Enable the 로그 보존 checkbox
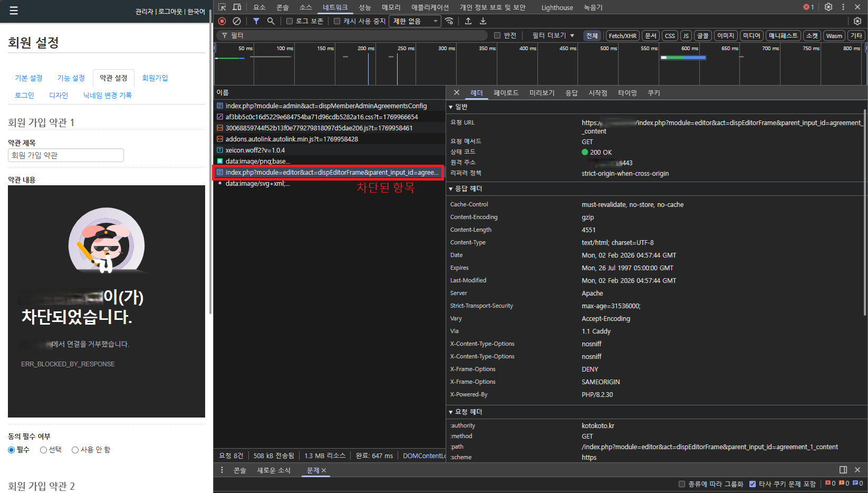868x493 pixels. pyautogui.click(x=290, y=21)
